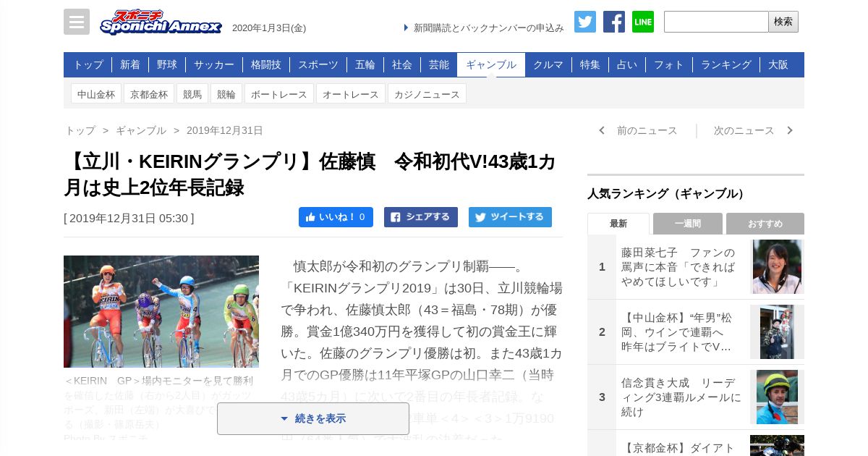Go to 次のニュース next article
This screenshot has width=868, height=456.
[x=754, y=130]
